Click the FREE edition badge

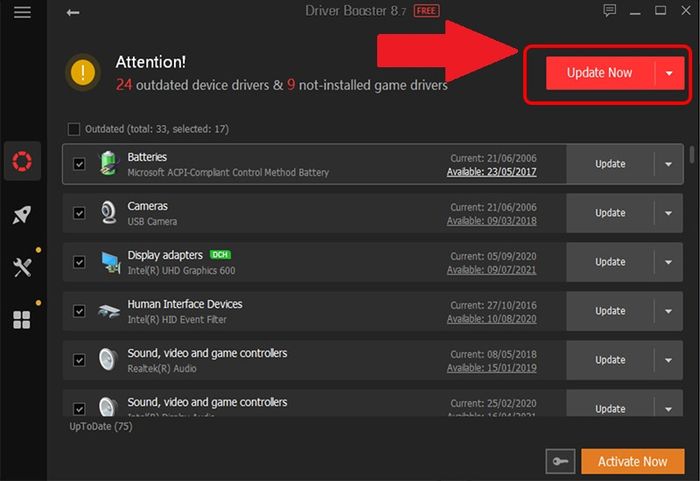pos(426,11)
